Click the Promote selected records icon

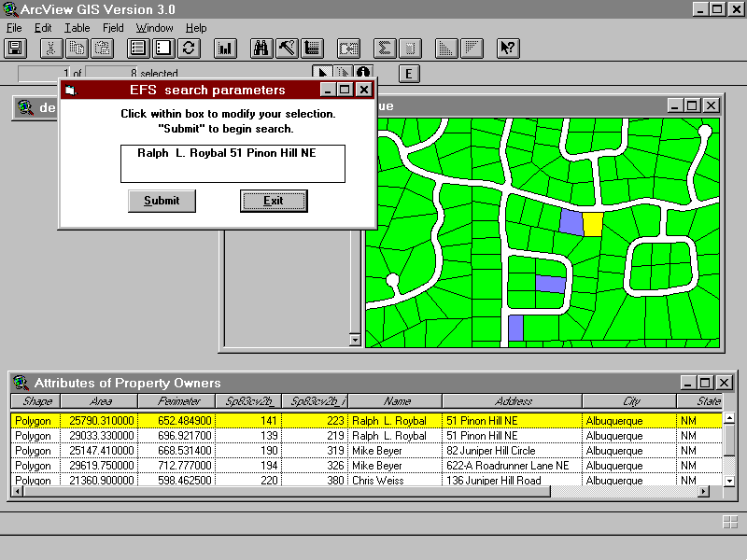(313, 49)
